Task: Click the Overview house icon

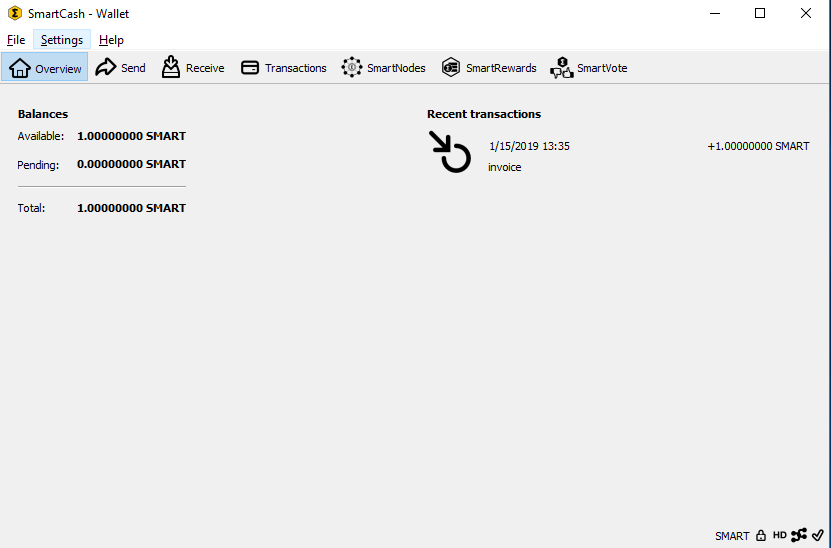Action: (20, 68)
